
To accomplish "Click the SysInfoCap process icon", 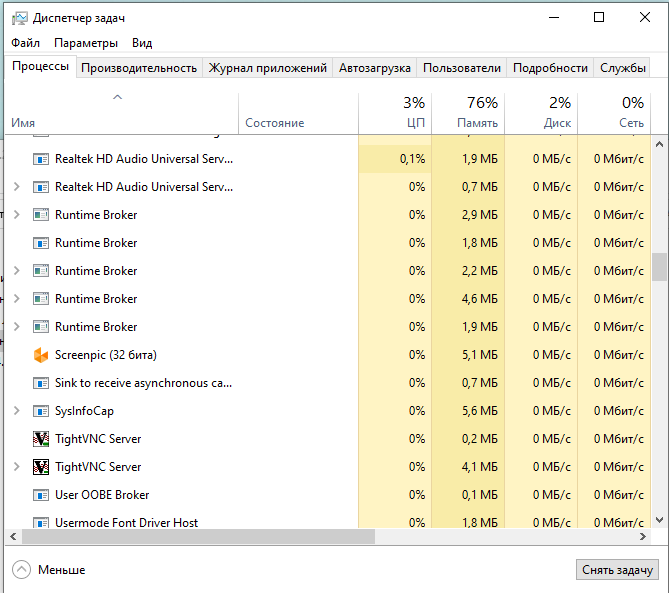I will [x=41, y=411].
